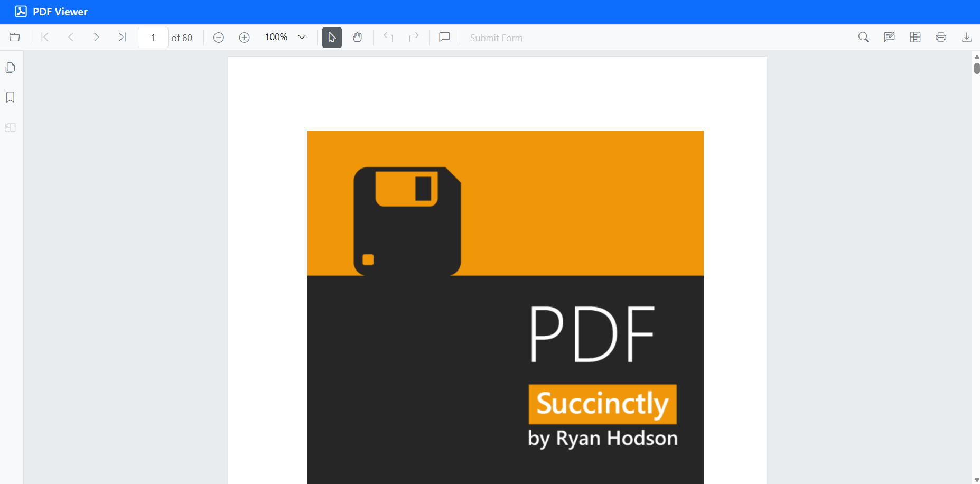Click the large 'PDF' cover heading
980x484 pixels.
pos(593,334)
